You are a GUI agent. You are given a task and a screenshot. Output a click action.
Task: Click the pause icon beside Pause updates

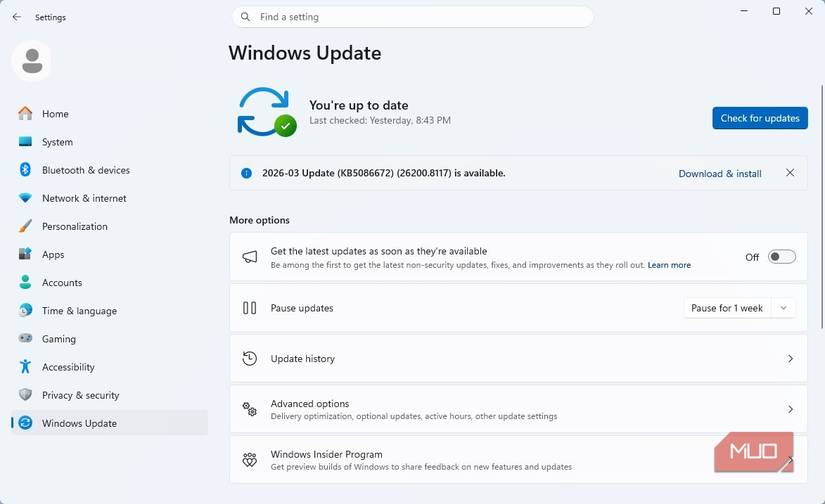(x=249, y=308)
